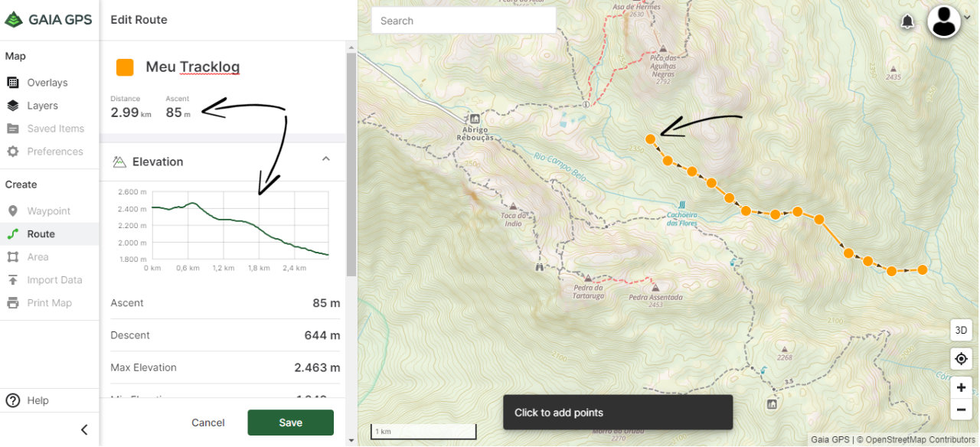Center the map on my location

pos(961,358)
